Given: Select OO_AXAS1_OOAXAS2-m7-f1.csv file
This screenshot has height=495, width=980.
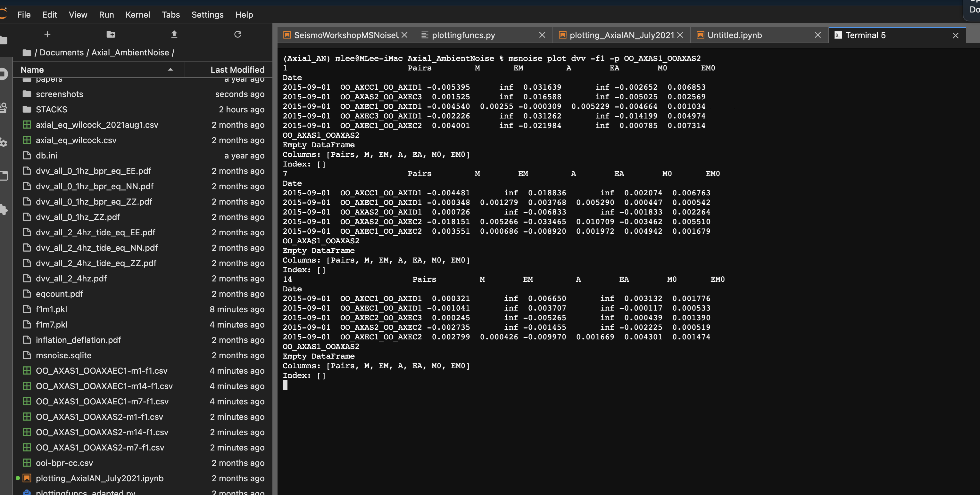Looking at the screenshot, I should point(100,448).
